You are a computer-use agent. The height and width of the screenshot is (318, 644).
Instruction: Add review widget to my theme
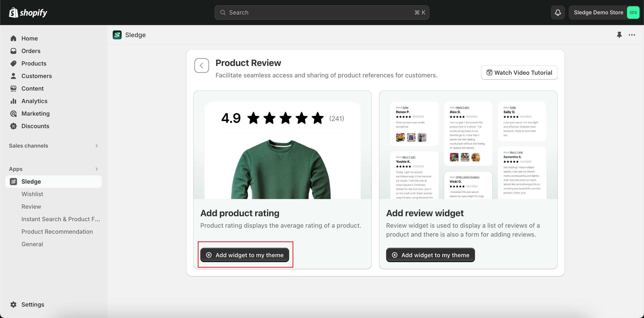[x=430, y=255]
